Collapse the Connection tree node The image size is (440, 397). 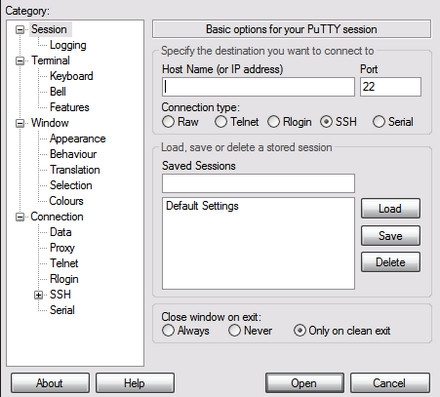click(20, 217)
